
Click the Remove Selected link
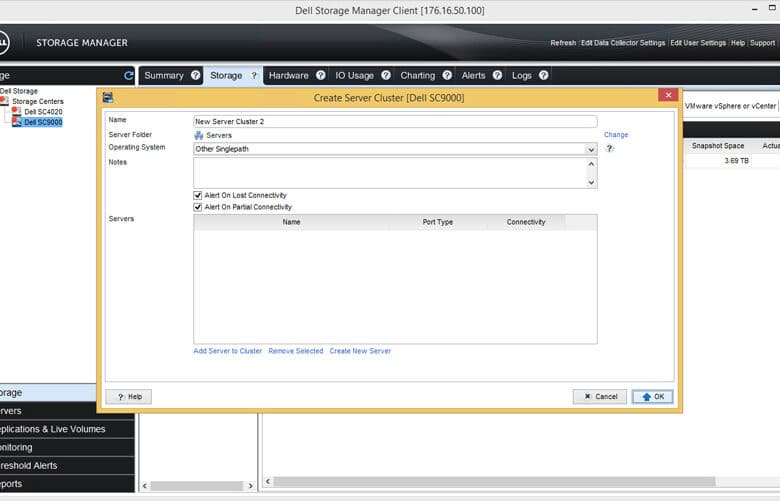click(295, 351)
